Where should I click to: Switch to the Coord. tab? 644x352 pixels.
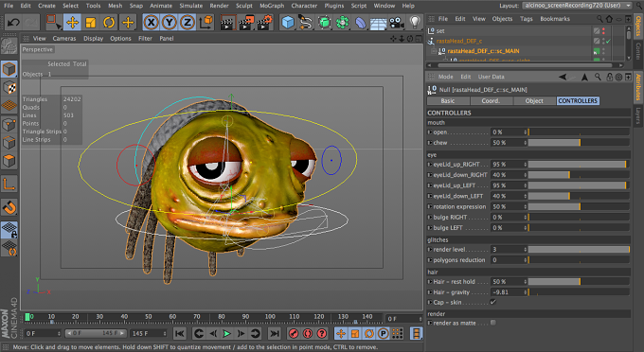pos(491,101)
